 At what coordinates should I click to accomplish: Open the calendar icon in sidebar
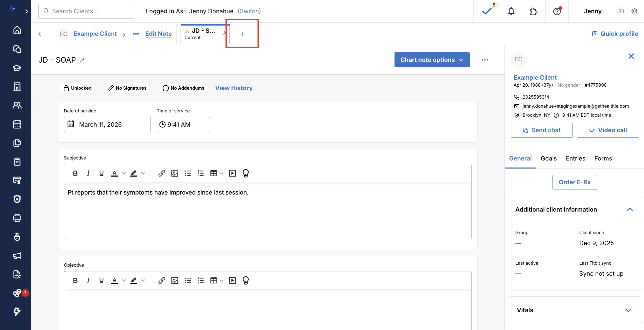pyautogui.click(x=17, y=124)
